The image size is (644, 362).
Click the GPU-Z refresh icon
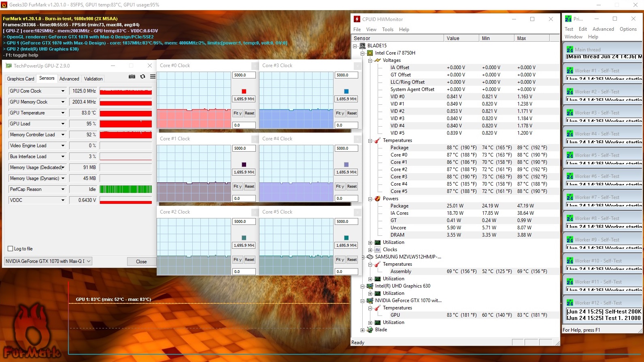coord(142,76)
